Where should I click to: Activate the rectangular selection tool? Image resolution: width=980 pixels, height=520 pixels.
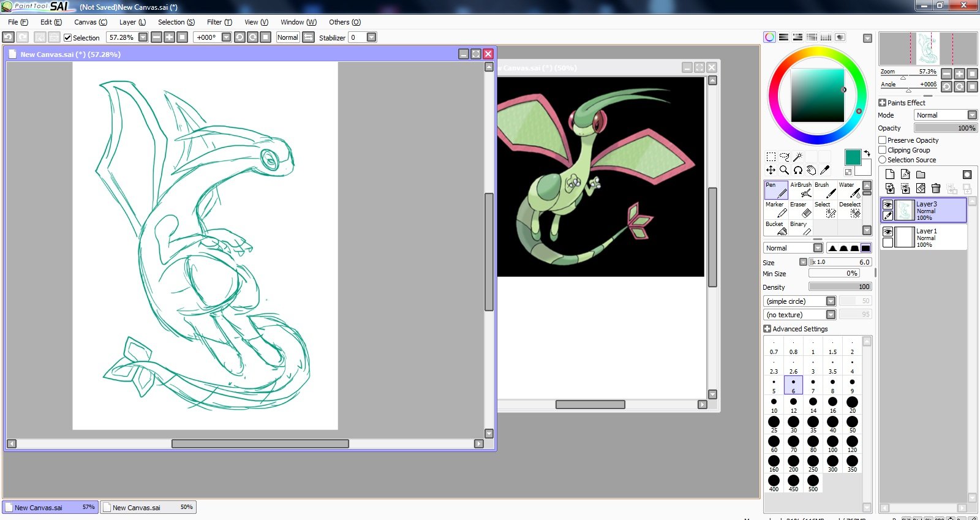(x=771, y=157)
